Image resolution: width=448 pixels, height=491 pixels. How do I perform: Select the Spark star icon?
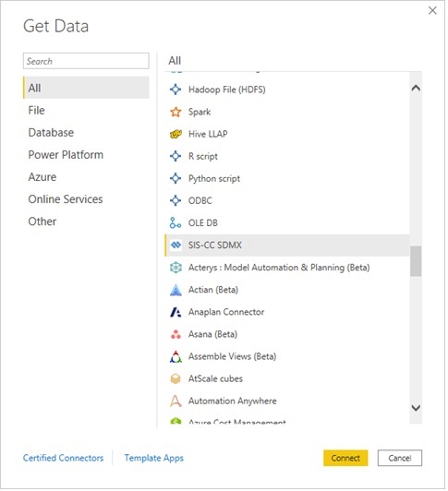(176, 112)
